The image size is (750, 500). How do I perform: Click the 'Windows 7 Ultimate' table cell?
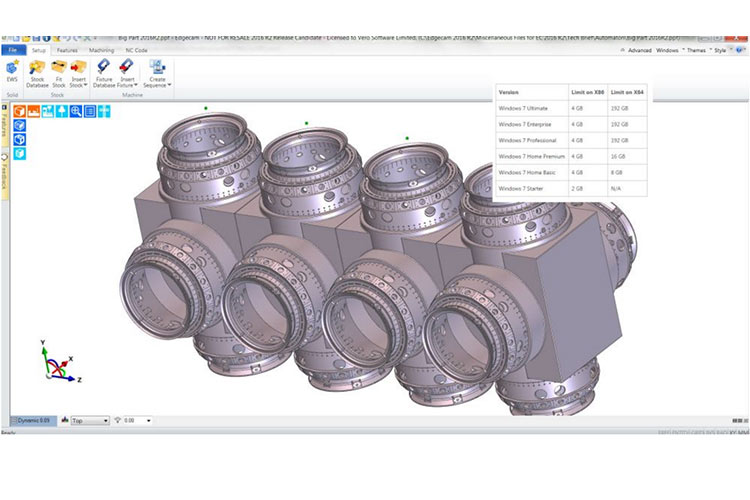click(x=531, y=109)
